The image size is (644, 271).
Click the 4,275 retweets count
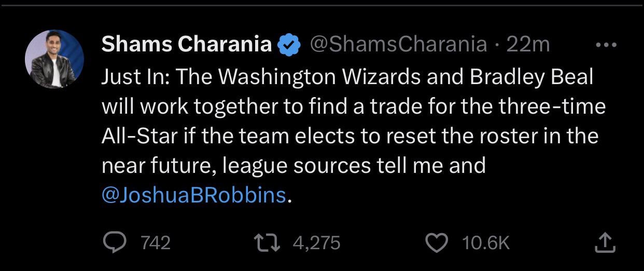point(316,242)
